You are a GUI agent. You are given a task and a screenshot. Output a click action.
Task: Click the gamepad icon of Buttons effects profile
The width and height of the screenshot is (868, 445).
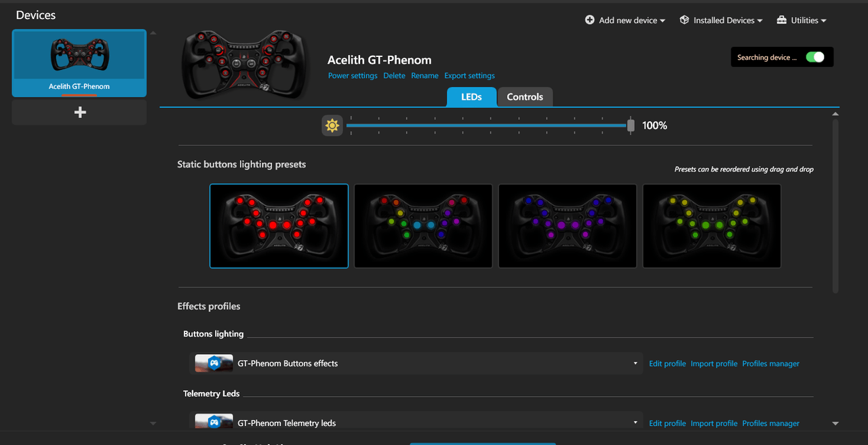click(x=214, y=364)
